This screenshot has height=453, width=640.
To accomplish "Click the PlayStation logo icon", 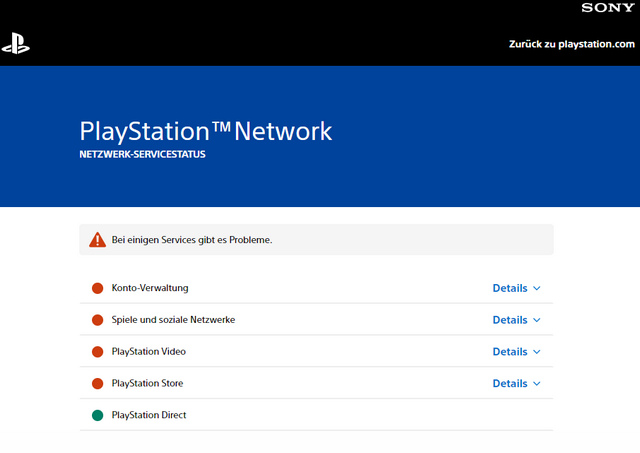I will [x=16, y=44].
